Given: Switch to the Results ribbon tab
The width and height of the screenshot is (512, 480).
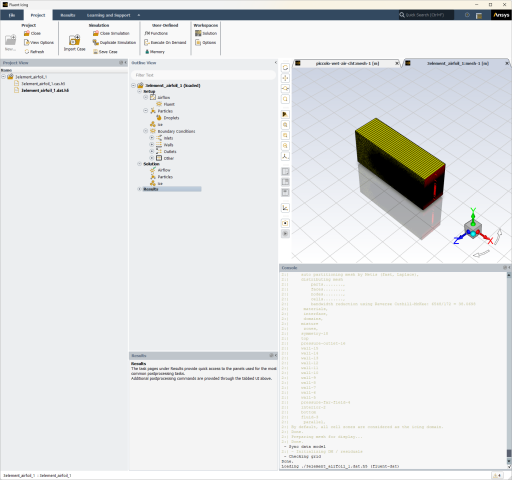Looking at the screenshot, I should [x=68, y=15].
